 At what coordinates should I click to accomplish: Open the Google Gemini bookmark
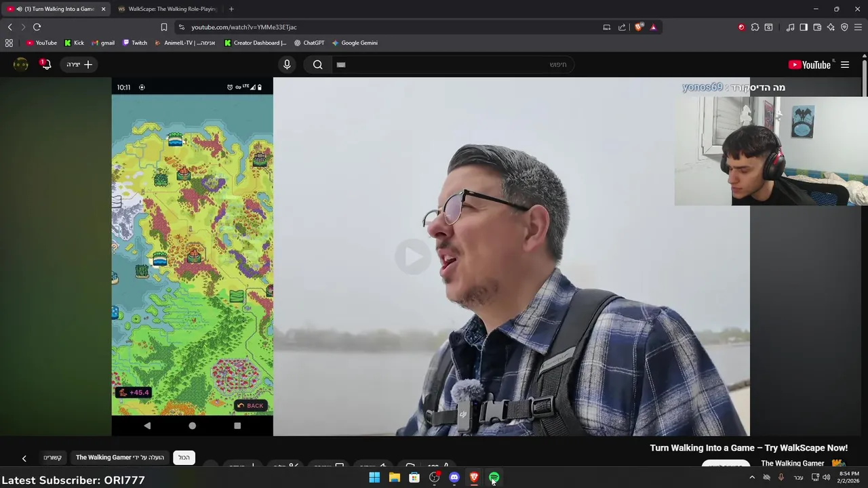pyautogui.click(x=355, y=43)
